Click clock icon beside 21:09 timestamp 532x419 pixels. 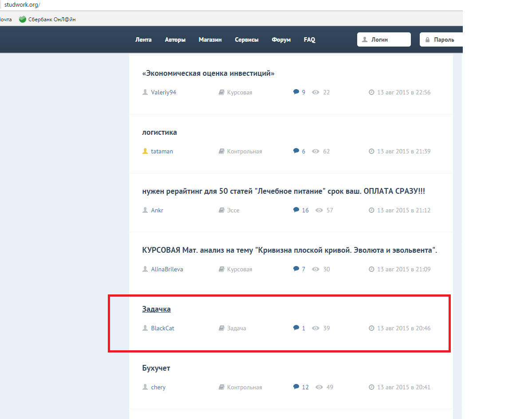point(371,269)
